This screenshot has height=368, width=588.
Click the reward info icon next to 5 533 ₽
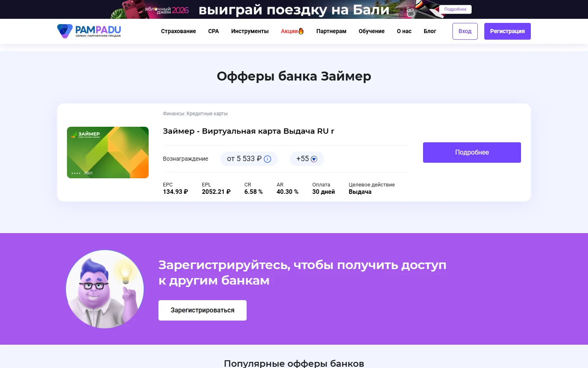[x=267, y=159]
